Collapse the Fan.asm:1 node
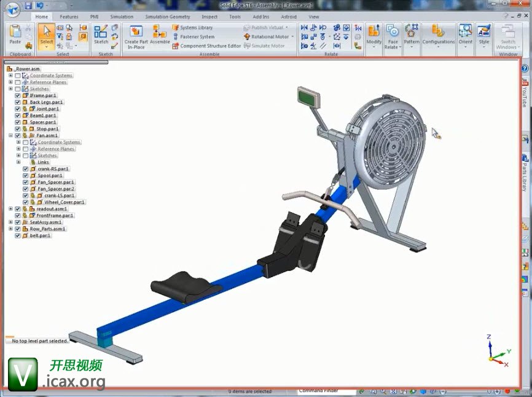The height and width of the screenshot is (397, 532). [10, 136]
